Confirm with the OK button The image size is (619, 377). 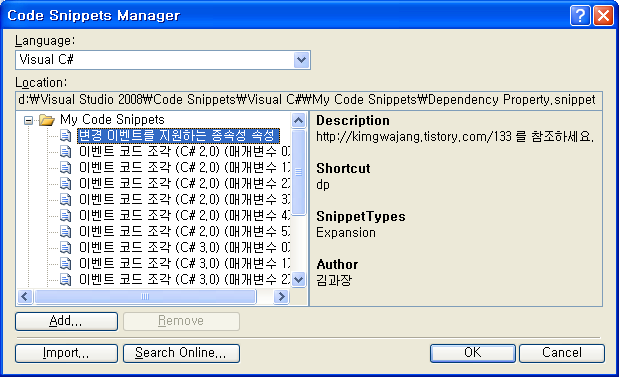pyautogui.click(x=473, y=353)
